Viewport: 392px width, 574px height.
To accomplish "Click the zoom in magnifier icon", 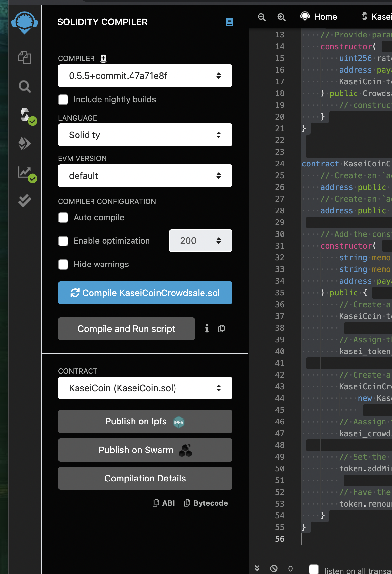I will tap(281, 17).
